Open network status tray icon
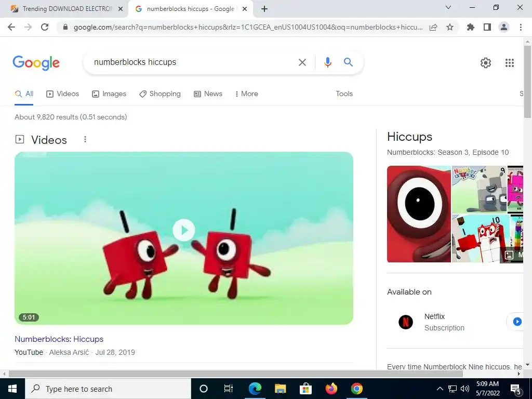This screenshot has width=532, height=399. click(x=453, y=389)
